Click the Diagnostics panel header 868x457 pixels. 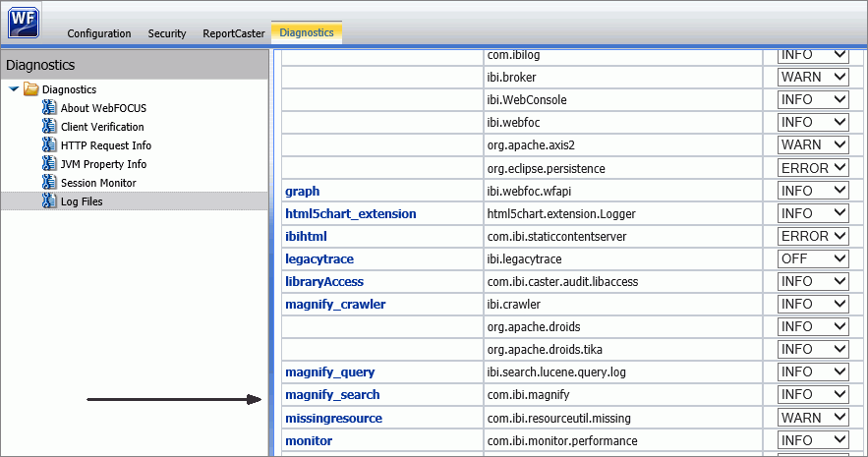pyautogui.click(x=135, y=65)
